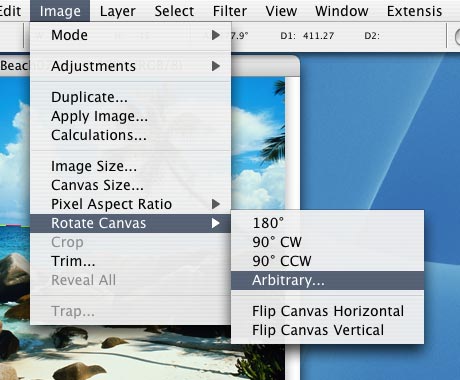460x380 pixels.
Task: Expand the Mode submenu
Action: [130, 35]
